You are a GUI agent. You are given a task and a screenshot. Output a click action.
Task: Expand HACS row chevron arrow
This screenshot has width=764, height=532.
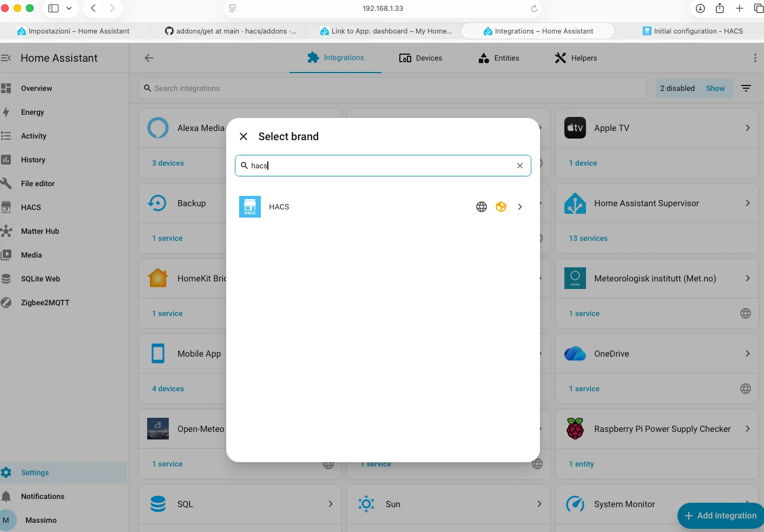pyautogui.click(x=520, y=207)
